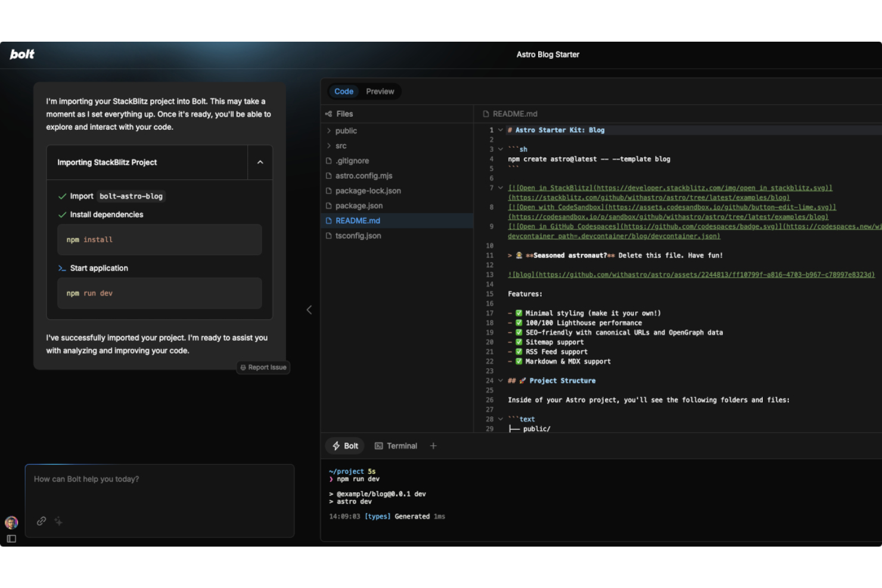The image size is (882, 588).
Task: Click the green check next to Import
Action: pyautogui.click(x=62, y=196)
